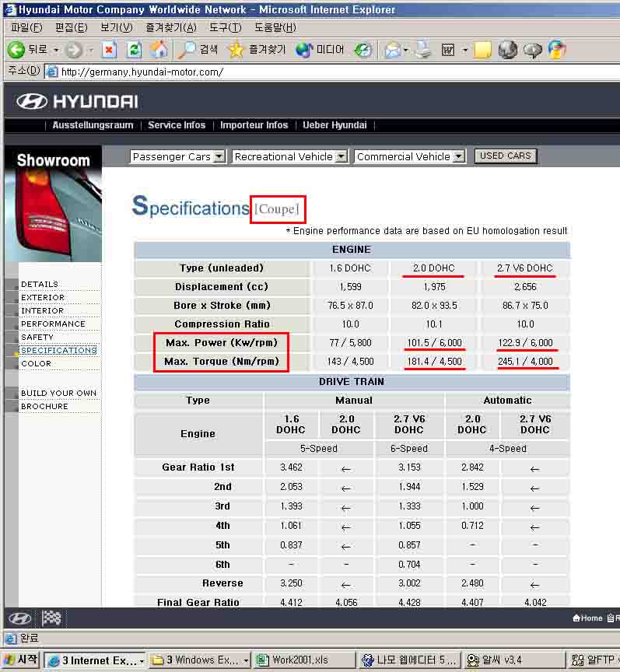Click the Forward arrow toolbar icon
This screenshot has width=620, height=672.
[x=74, y=50]
